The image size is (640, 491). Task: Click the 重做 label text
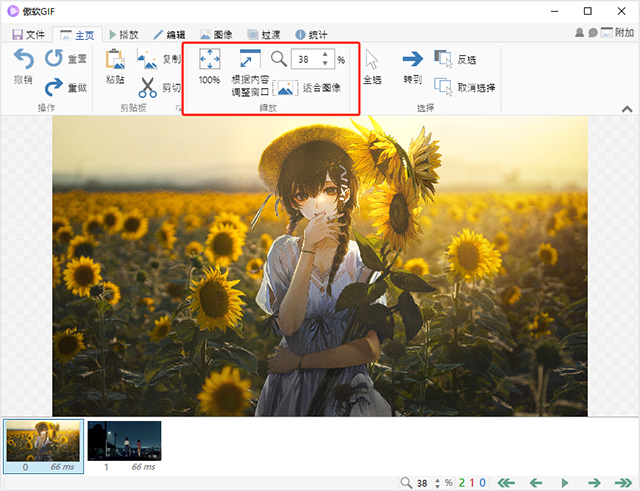click(x=77, y=88)
